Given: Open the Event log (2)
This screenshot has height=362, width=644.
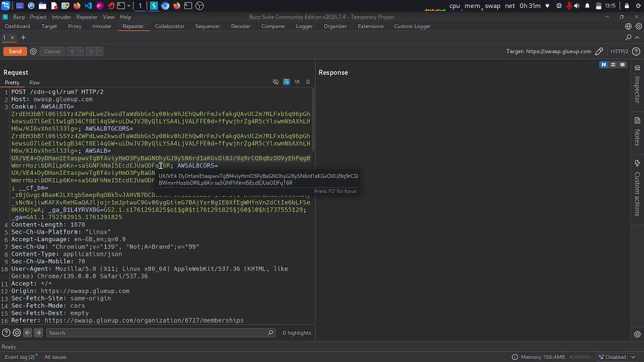Looking at the screenshot, I should click(x=19, y=357).
